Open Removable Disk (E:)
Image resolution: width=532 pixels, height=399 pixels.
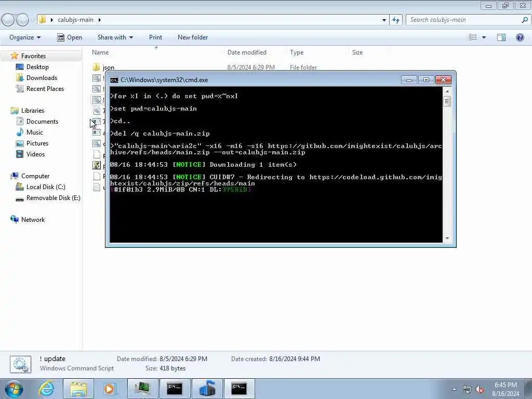pos(54,198)
